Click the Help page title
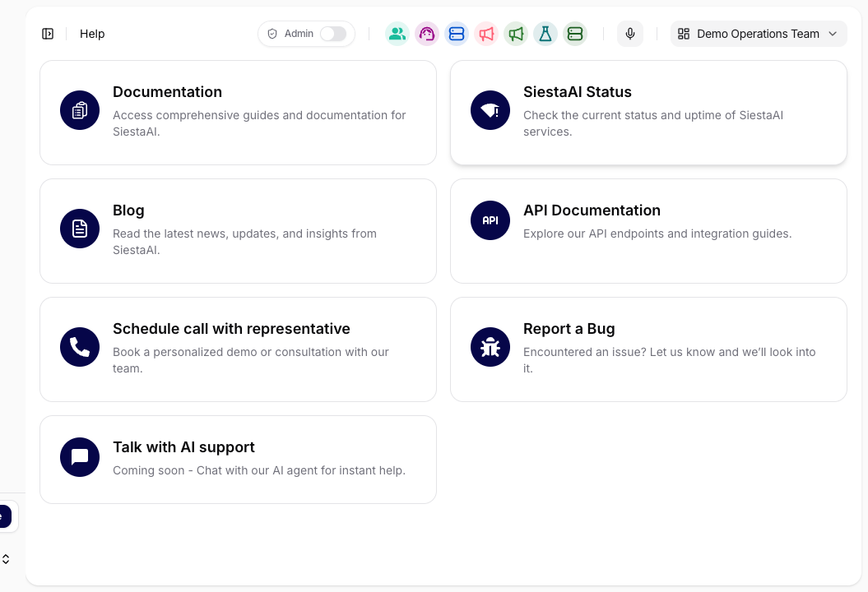Screen dimensions: 868x592 pos(92,34)
